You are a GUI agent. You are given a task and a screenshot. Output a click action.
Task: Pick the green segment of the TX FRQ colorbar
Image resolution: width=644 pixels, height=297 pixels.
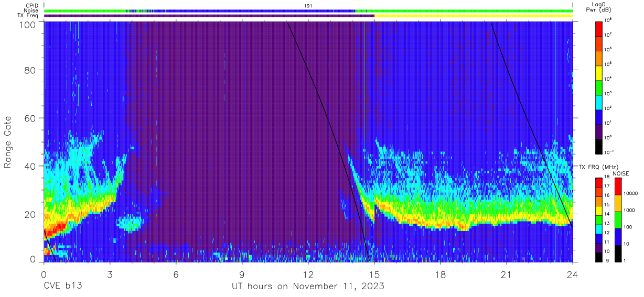coord(599,219)
